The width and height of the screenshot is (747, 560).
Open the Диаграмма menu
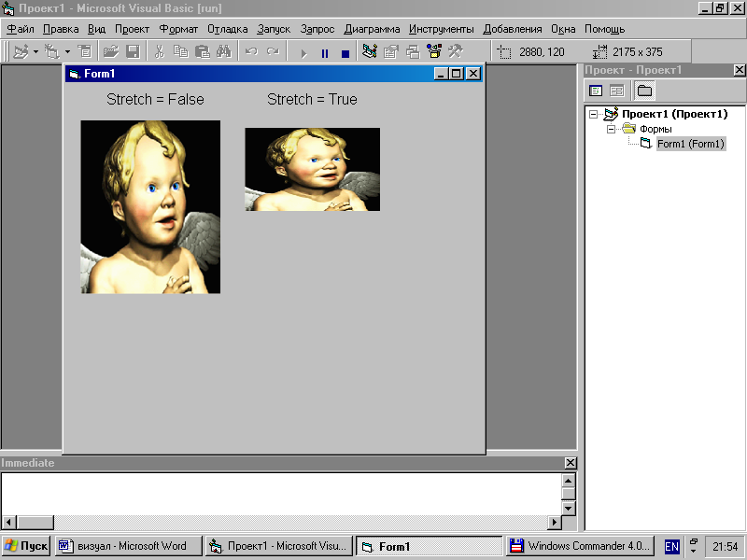pos(372,29)
